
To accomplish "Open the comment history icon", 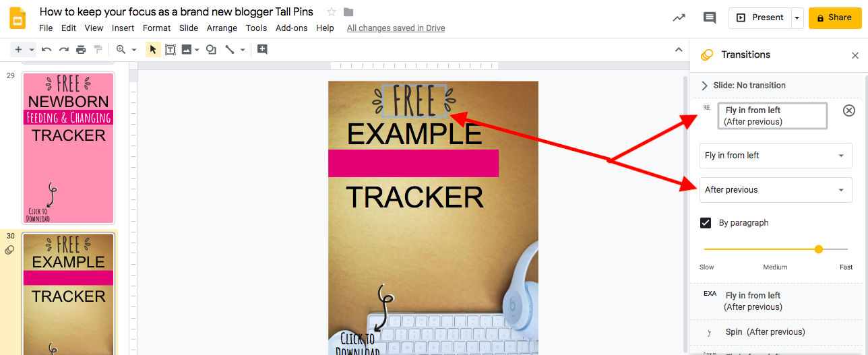I will click(710, 18).
